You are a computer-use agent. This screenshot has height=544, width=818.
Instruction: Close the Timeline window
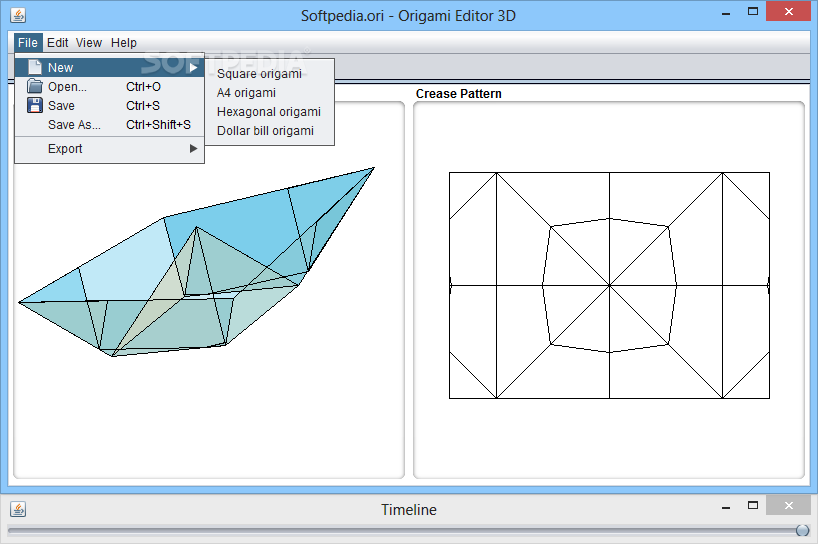[x=789, y=505]
